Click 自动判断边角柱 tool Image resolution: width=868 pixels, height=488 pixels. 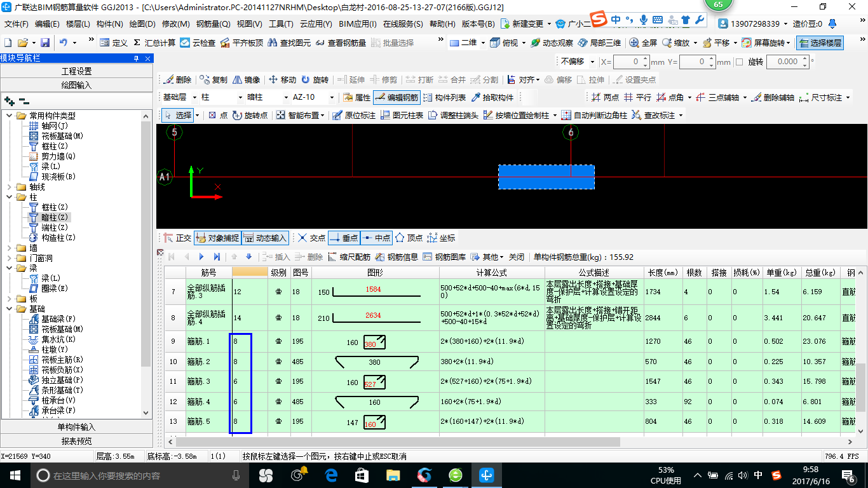[x=593, y=115]
